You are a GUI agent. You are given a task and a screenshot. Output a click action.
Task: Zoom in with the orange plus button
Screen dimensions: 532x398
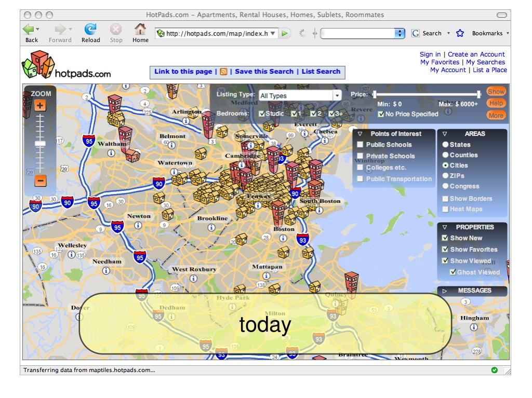point(40,105)
